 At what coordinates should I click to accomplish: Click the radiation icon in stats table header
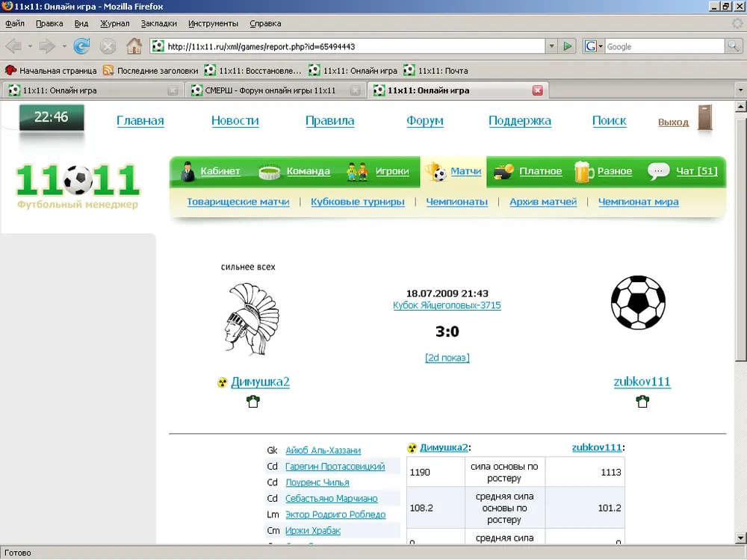(412, 447)
